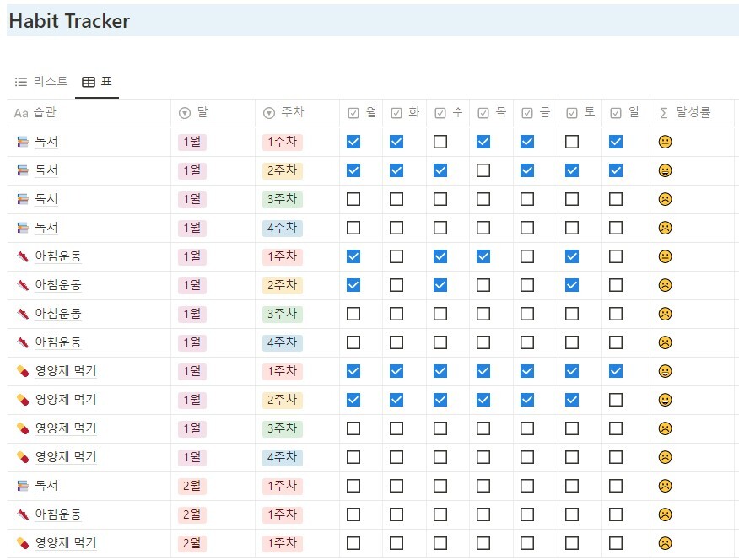Viewport: 739px width, 560px height.
Task: Select the 표 table view tab
Action: [97, 82]
